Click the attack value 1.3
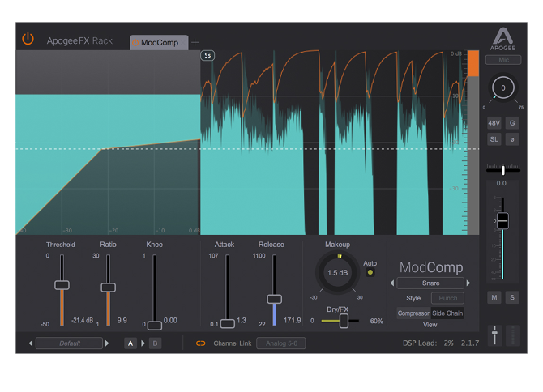The image size is (543, 392). 242,321
